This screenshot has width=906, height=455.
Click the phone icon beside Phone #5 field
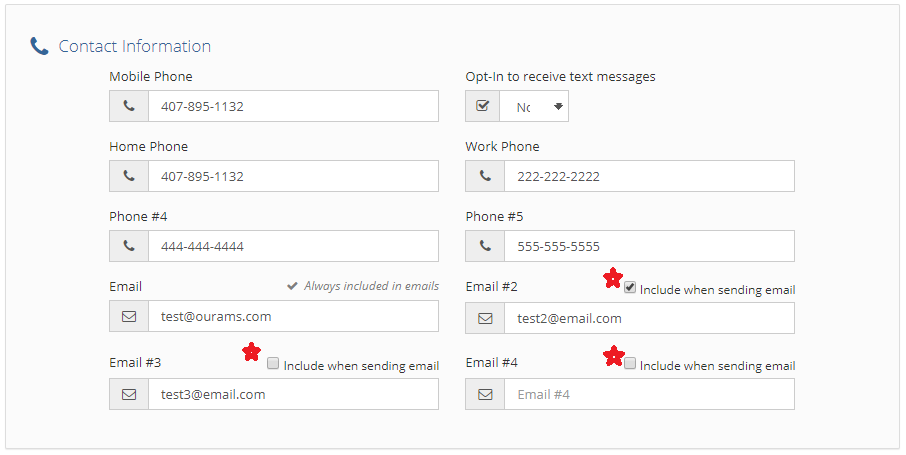click(485, 246)
